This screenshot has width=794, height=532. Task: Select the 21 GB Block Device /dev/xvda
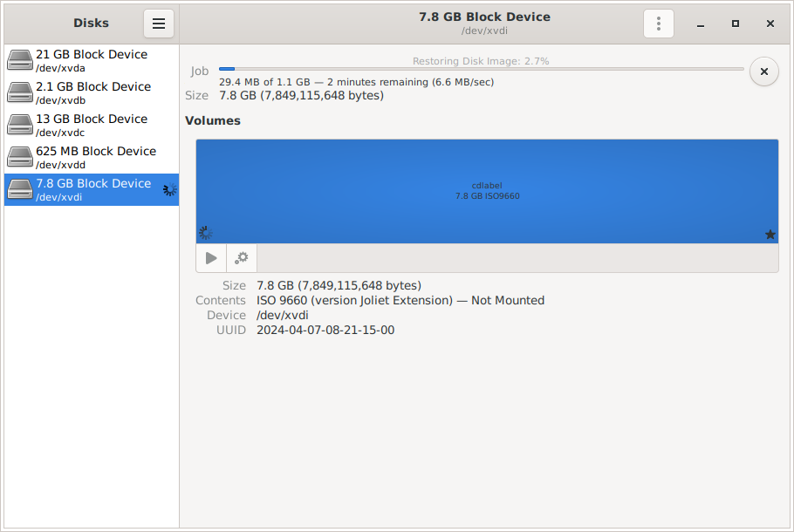pos(92,60)
